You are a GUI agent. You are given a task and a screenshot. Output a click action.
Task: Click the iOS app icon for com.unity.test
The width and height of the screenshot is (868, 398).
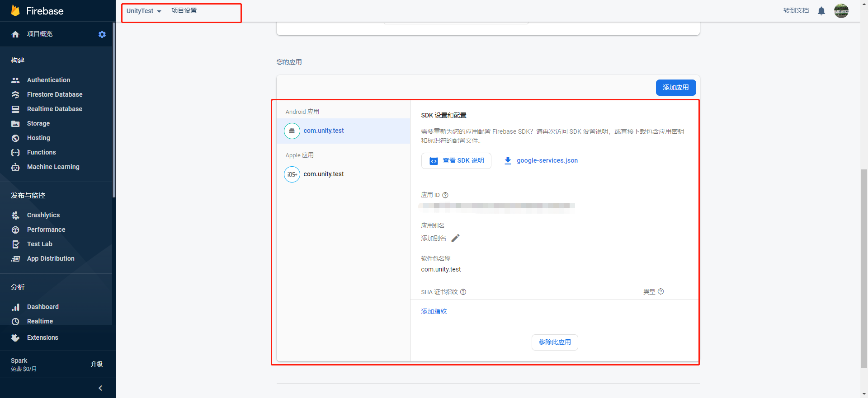pyautogui.click(x=292, y=174)
